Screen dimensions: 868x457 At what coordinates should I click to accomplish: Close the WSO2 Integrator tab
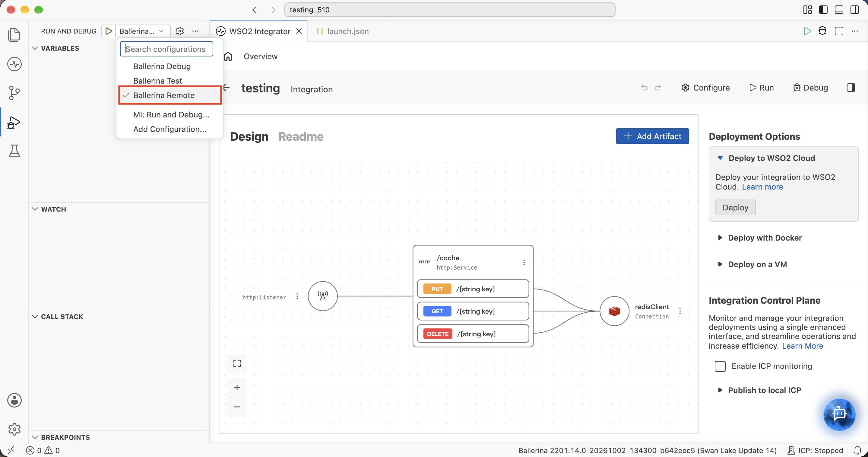click(x=299, y=31)
